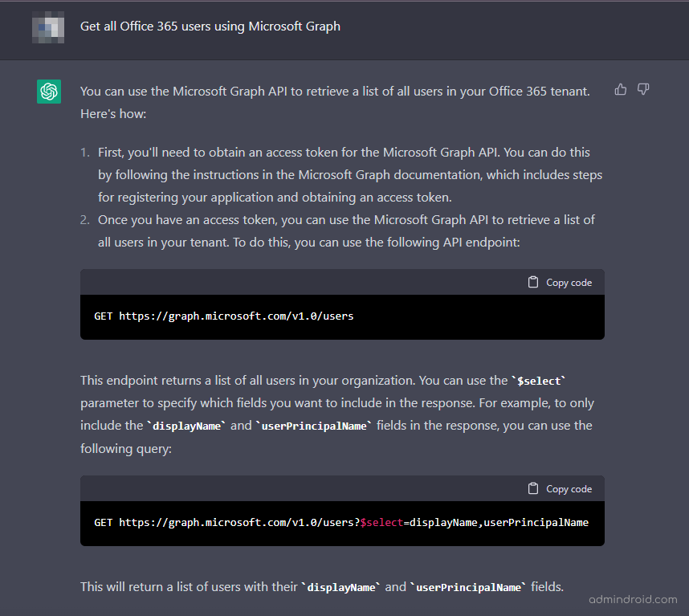
Task: Click the displayName inline code snippet
Action: [x=186, y=425]
